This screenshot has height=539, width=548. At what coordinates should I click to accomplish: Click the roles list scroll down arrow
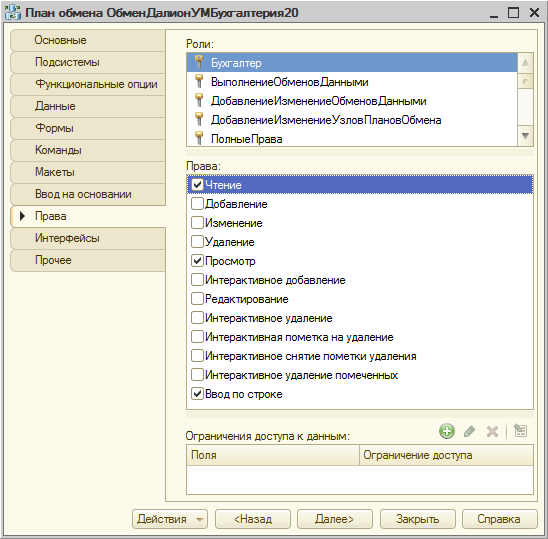525,136
